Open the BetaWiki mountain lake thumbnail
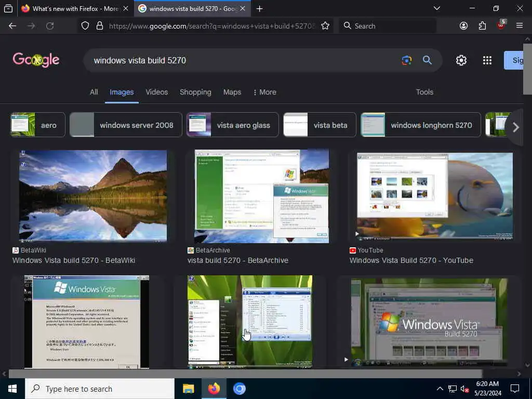 click(93, 196)
